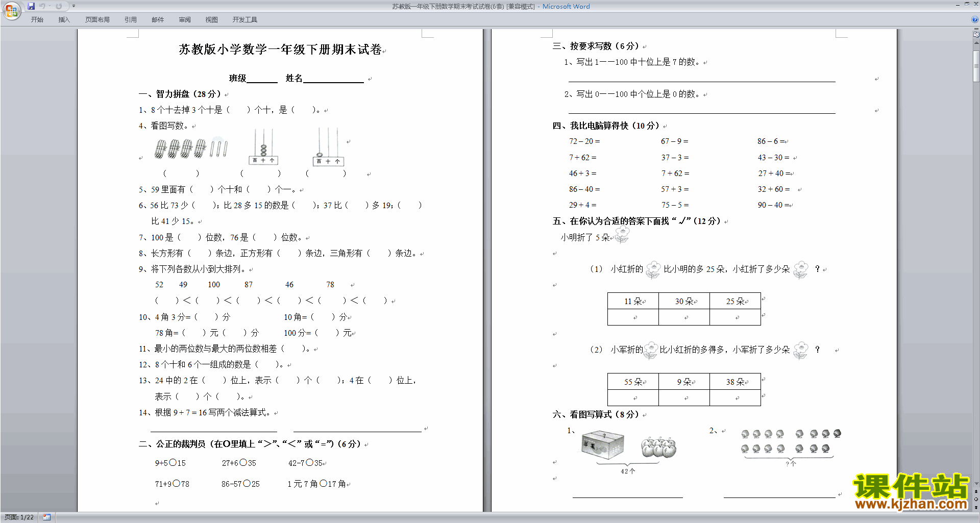Click the table cell 9朵
Image resolution: width=980 pixels, height=523 pixels.
tap(684, 382)
